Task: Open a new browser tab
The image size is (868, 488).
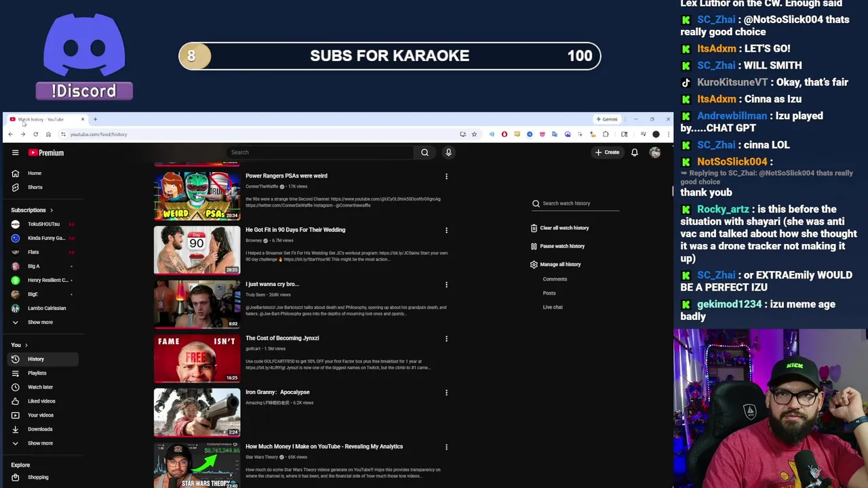Action: click(x=95, y=119)
